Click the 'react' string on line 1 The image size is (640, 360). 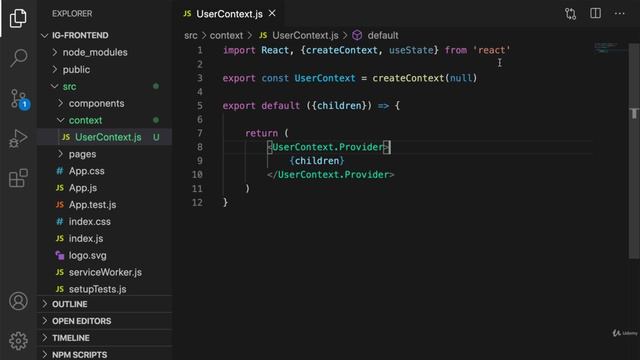[491, 50]
